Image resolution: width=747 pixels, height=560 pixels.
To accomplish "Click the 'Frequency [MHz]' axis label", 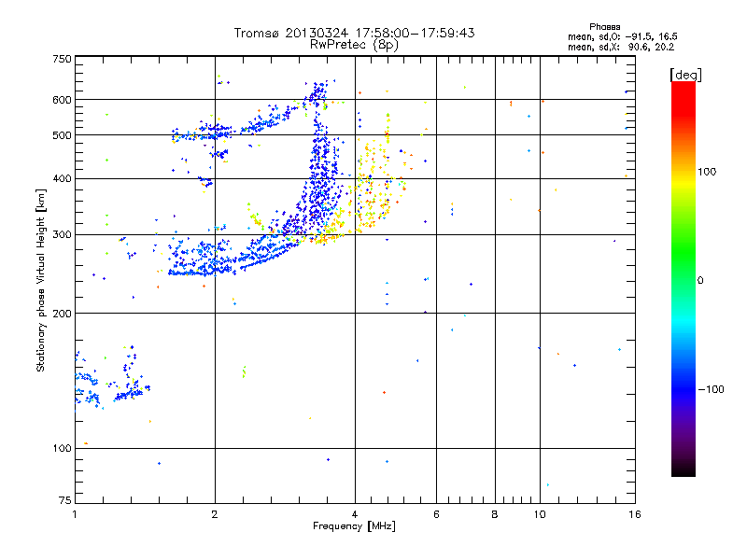I will (354, 526).
